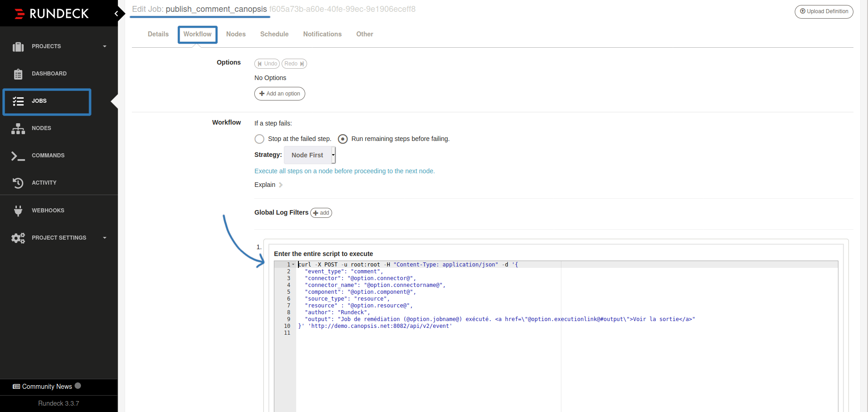Open the Webhooks sidebar item
The height and width of the screenshot is (412, 868).
[x=59, y=211]
